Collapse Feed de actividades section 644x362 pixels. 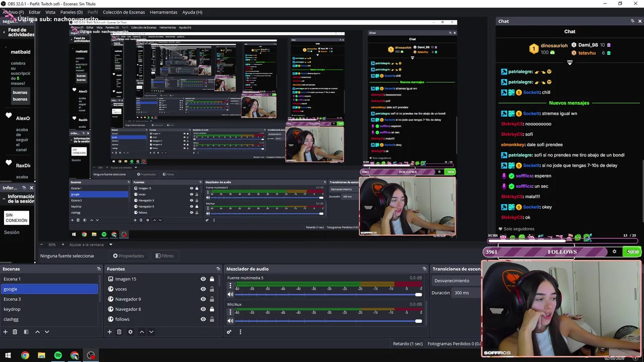[5, 32]
